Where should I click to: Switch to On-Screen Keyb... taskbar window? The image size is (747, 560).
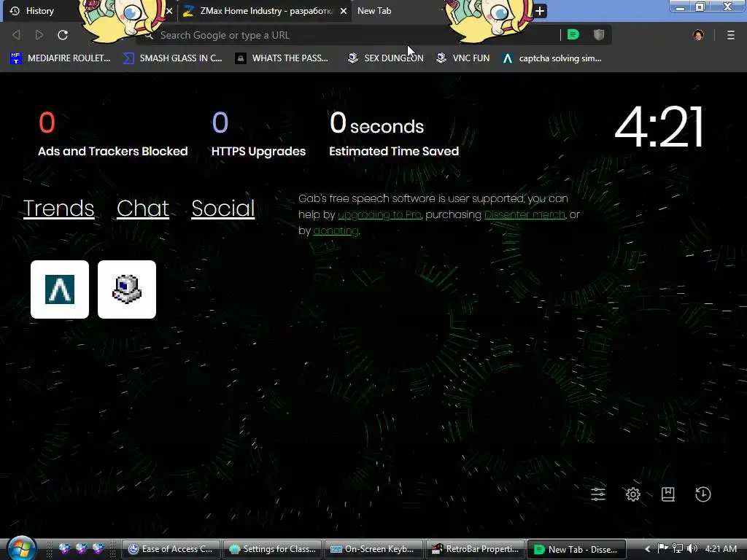coord(374,549)
